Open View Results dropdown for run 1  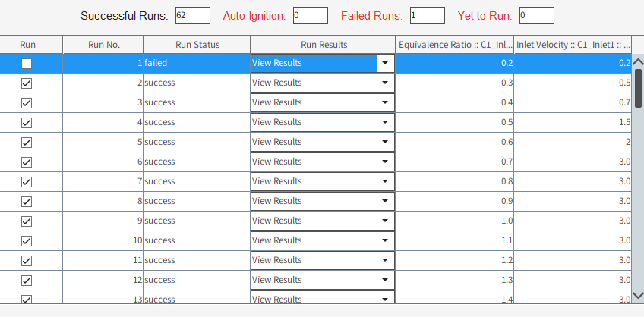[x=385, y=64]
